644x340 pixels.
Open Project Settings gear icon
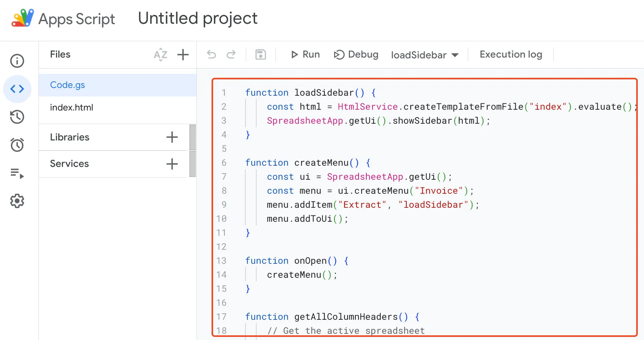17,201
